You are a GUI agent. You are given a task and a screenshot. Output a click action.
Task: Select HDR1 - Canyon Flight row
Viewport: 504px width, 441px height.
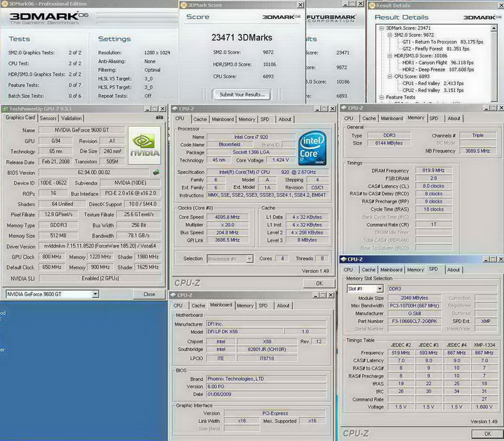(x=438, y=62)
